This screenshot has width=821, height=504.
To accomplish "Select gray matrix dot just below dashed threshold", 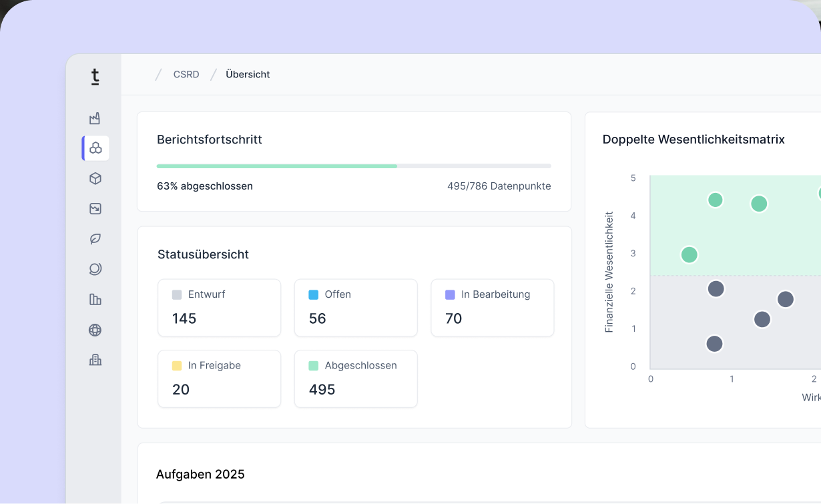I will [716, 289].
